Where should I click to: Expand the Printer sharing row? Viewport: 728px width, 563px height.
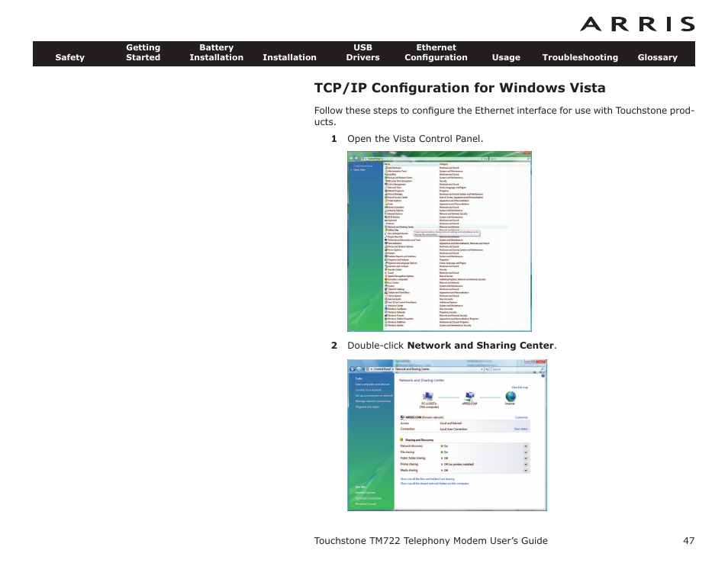[x=526, y=464]
